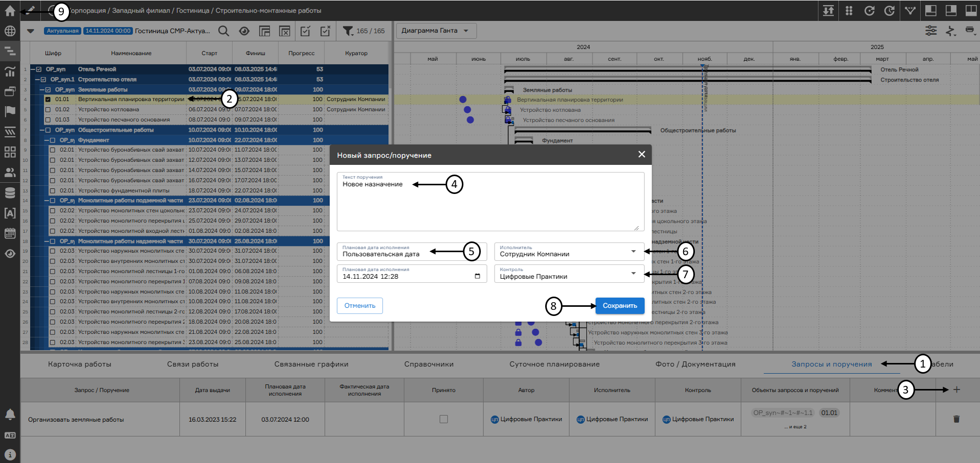Click the first refresh icon in the header
The width and height of the screenshot is (980, 463).
[x=869, y=11]
